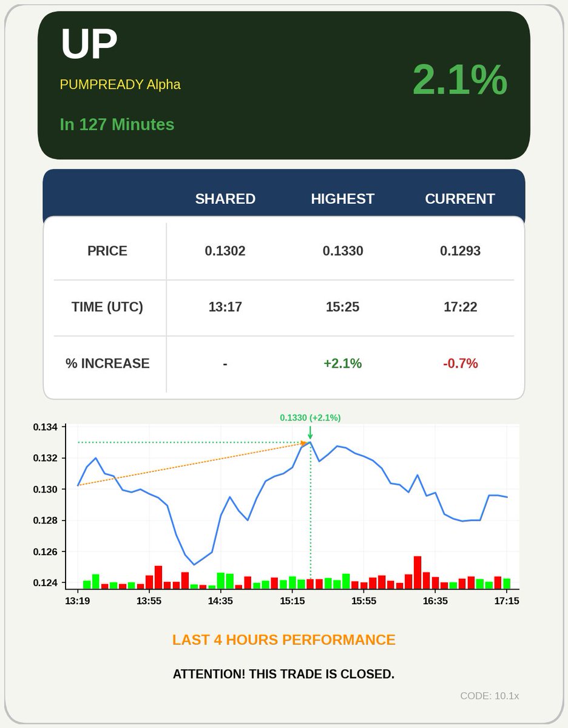Click the 0.128 y-axis label
The width and height of the screenshot is (568, 728).
point(46,521)
